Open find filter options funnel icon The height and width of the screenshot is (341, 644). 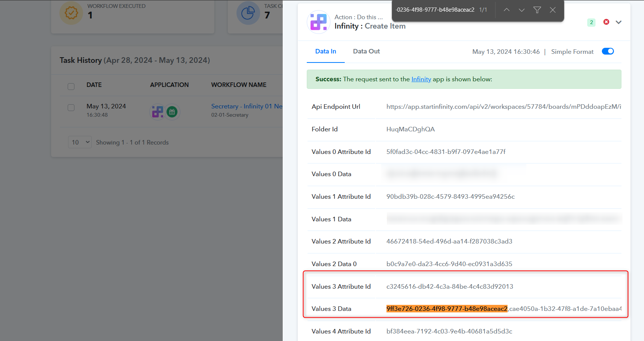click(537, 10)
